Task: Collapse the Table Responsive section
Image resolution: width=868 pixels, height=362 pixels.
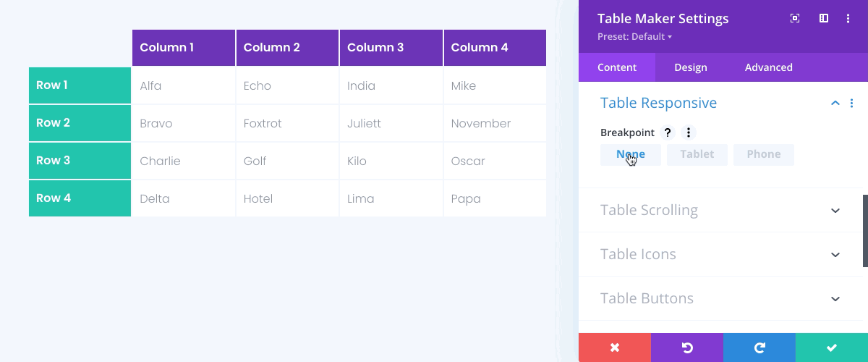Action: tap(835, 104)
